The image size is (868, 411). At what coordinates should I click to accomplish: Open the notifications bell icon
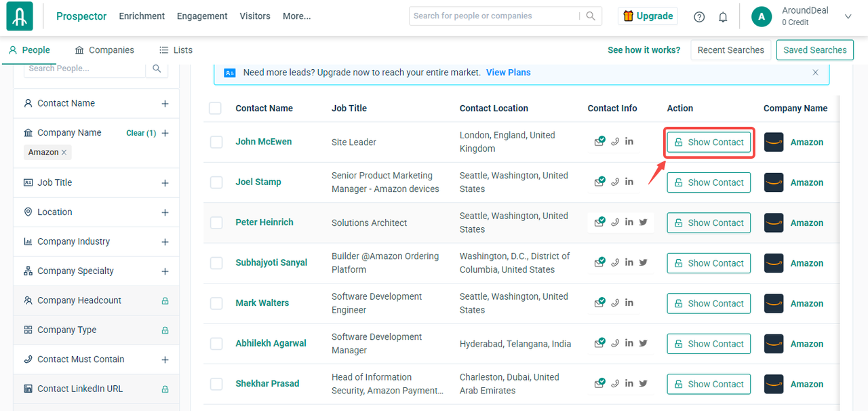tap(723, 17)
